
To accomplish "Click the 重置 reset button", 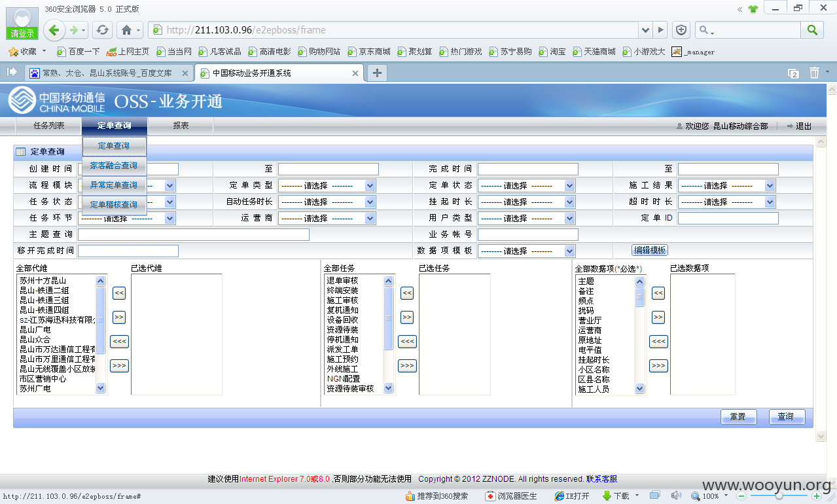I will tap(738, 417).
